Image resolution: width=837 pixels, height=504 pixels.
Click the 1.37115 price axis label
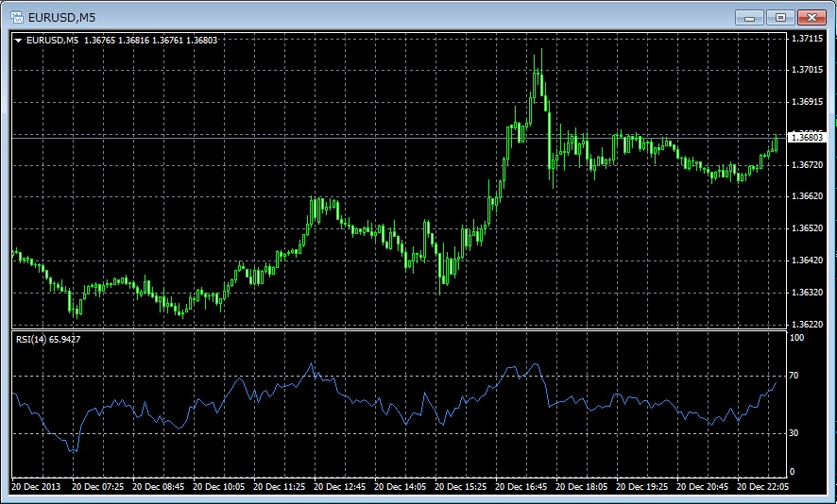click(x=808, y=40)
